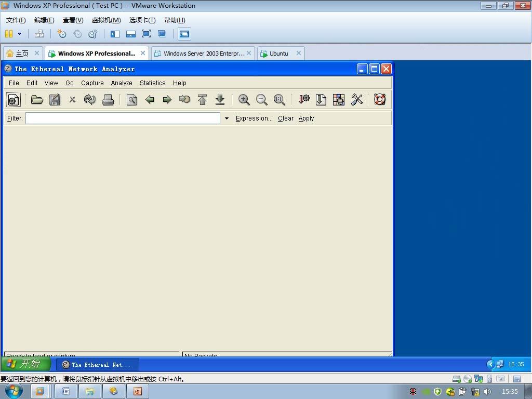This screenshot has width=532, height=399.
Task: Open Ethereal File menu
Action: (14, 83)
